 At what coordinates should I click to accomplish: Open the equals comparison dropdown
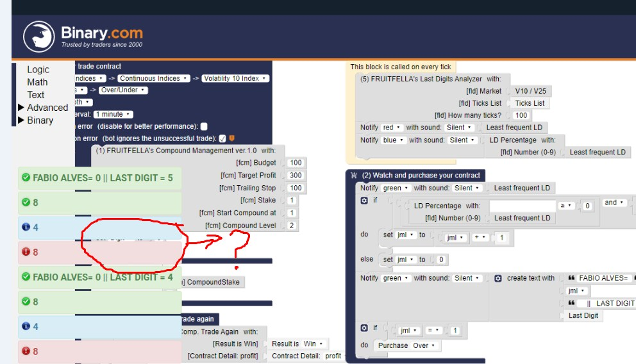(433, 331)
